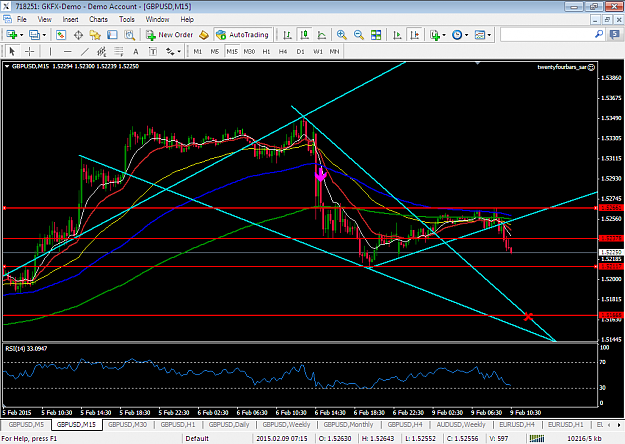Image resolution: width=625 pixels, height=444 pixels.
Task: Select the vertical line drawing tool
Action: point(50,51)
